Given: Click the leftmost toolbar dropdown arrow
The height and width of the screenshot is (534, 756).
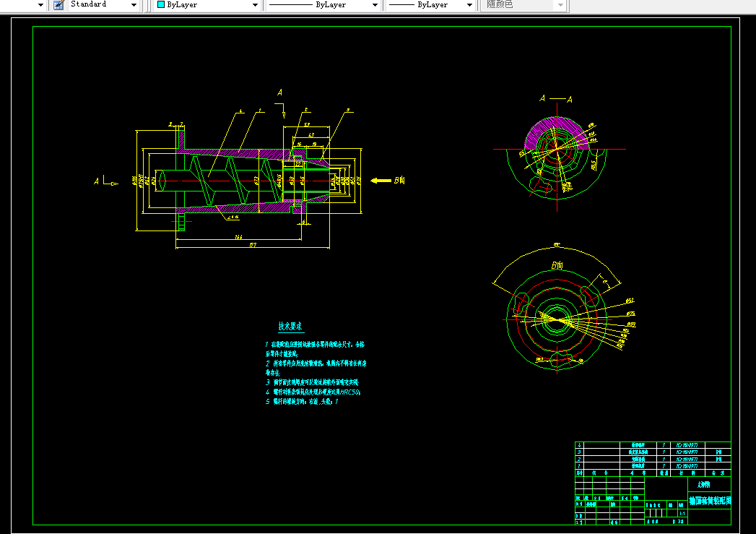Looking at the screenshot, I should pos(40,5).
